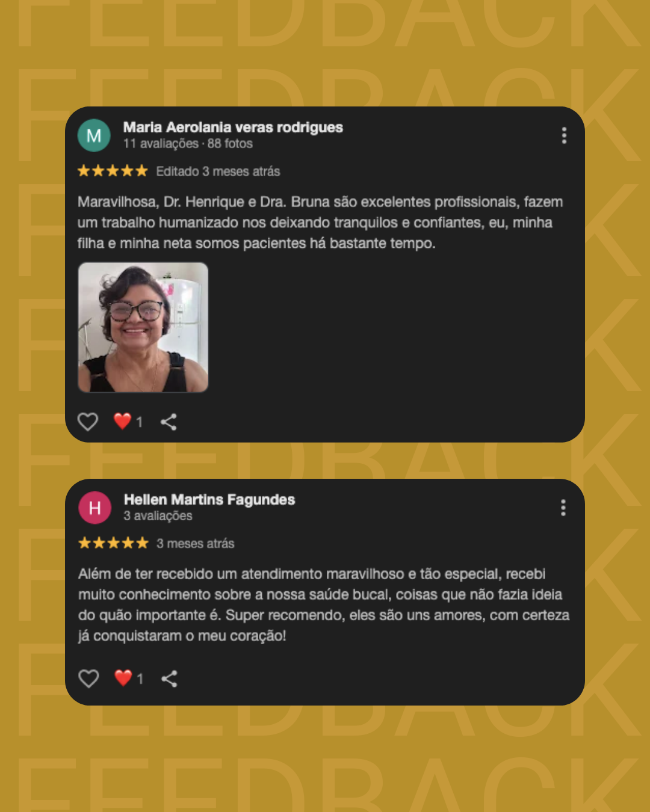This screenshot has width=650, height=812.
Task: Share Maria Aerolania's review
Action: [169, 422]
